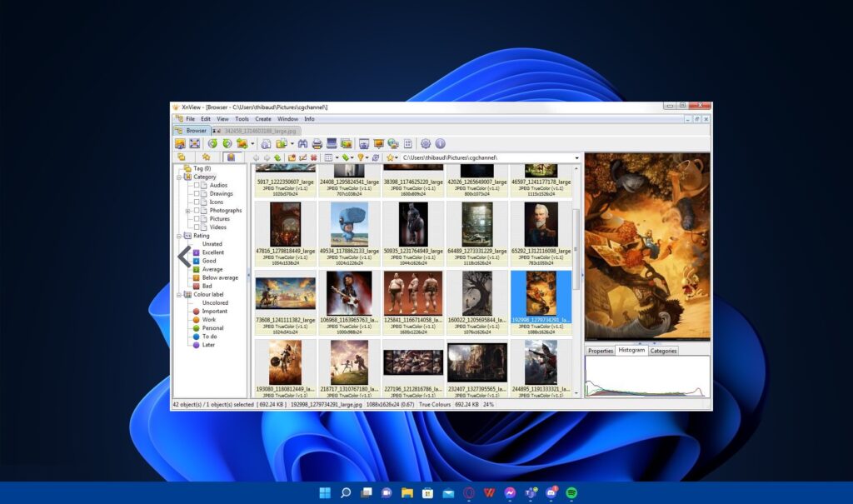The image size is (853, 504).
Task: Open the folder path dropdown arrow
Action: click(x=576, y=157)
